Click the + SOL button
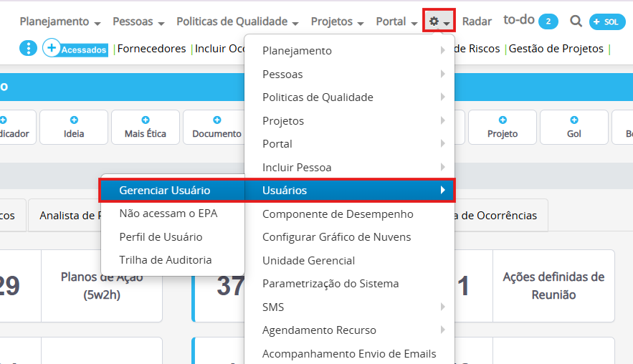Viewport: 633px width, 364px height. point(607,21)
